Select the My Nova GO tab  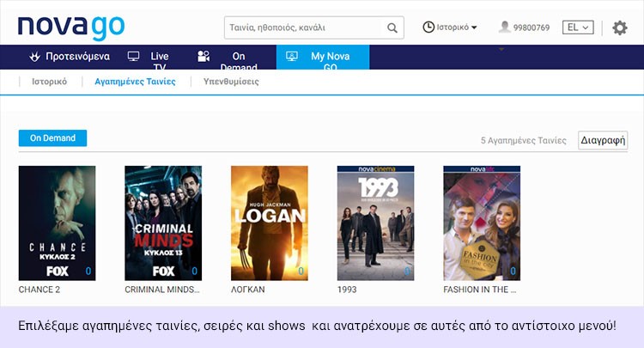coord(323,57)
